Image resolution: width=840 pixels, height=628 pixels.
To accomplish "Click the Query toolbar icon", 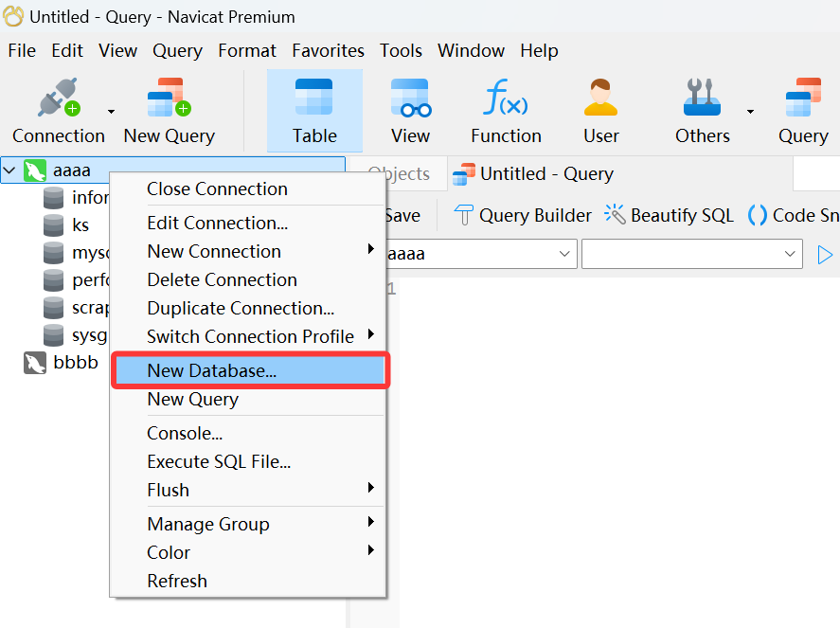I will pos(803,97).
